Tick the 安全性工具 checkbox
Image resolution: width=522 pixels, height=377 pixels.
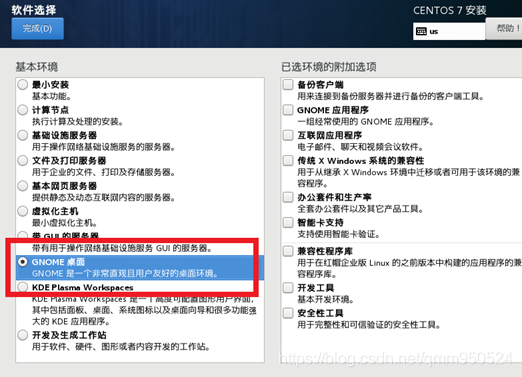[288, 313]
